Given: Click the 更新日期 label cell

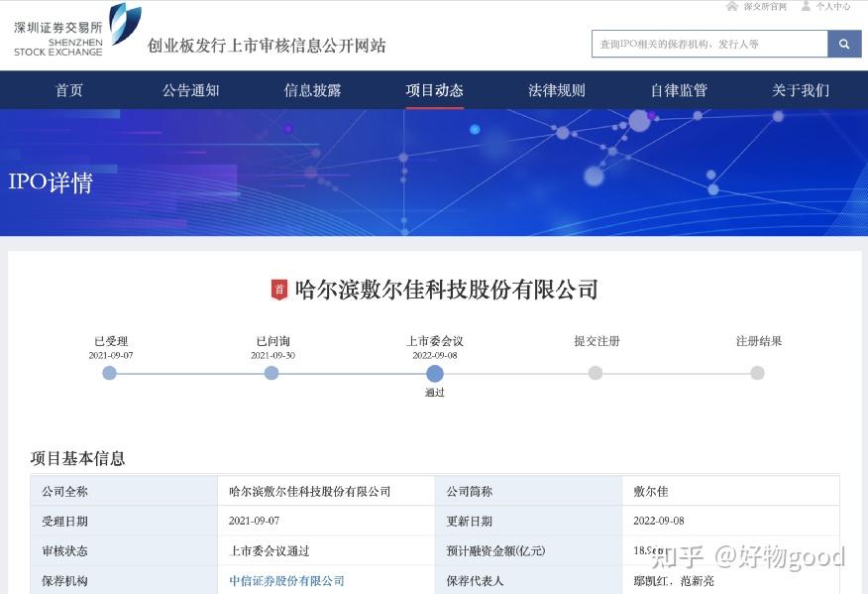Looking at the screenshot, I should [529, 521].
